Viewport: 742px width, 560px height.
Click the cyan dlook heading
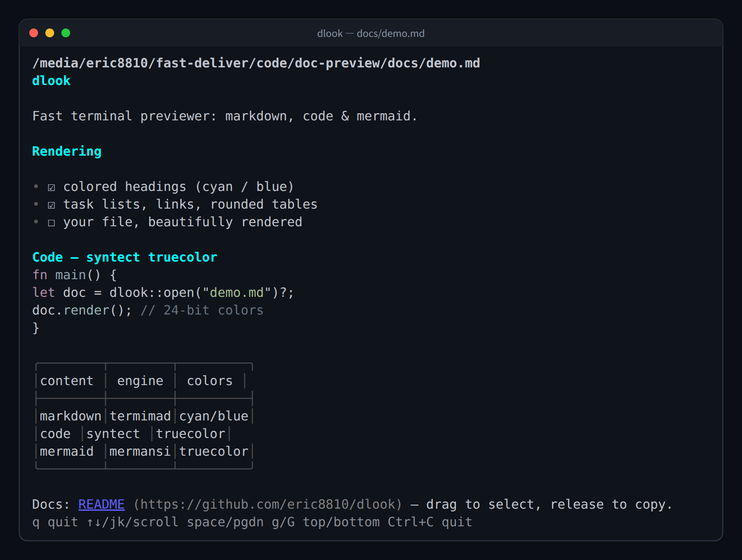[51, 81]
